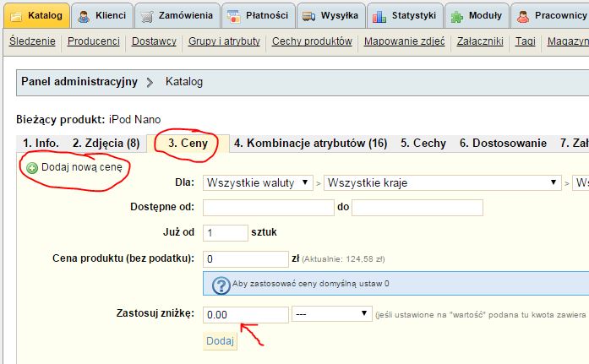The width and height of the screenshot is (589, 364).
Task: Open the Wysyłka main tab
Action: tap(331, 15)
